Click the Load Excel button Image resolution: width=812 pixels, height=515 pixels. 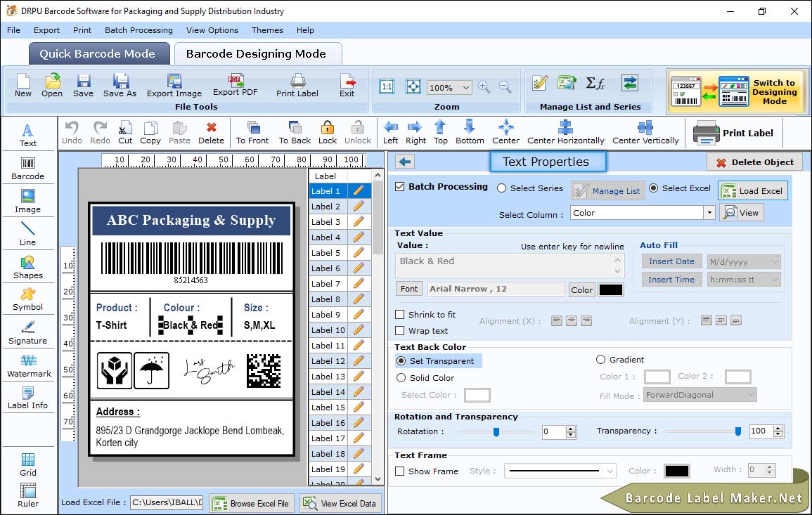point(752,190)
